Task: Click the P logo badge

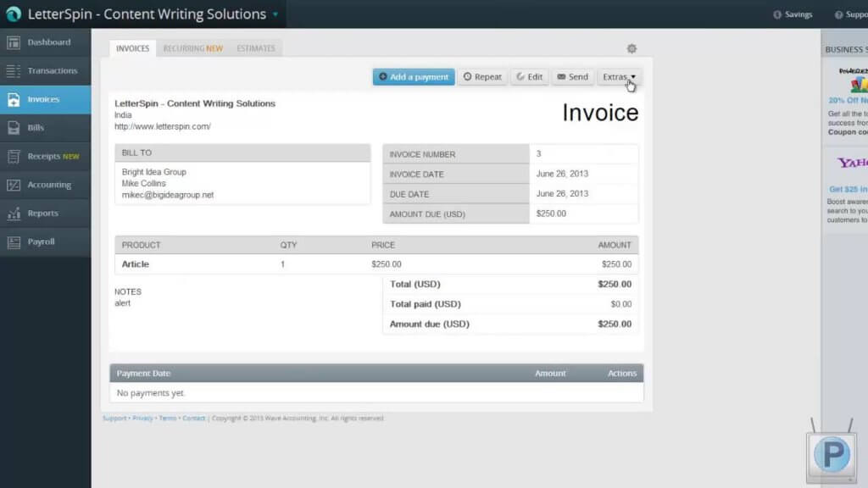Action: 832,455
